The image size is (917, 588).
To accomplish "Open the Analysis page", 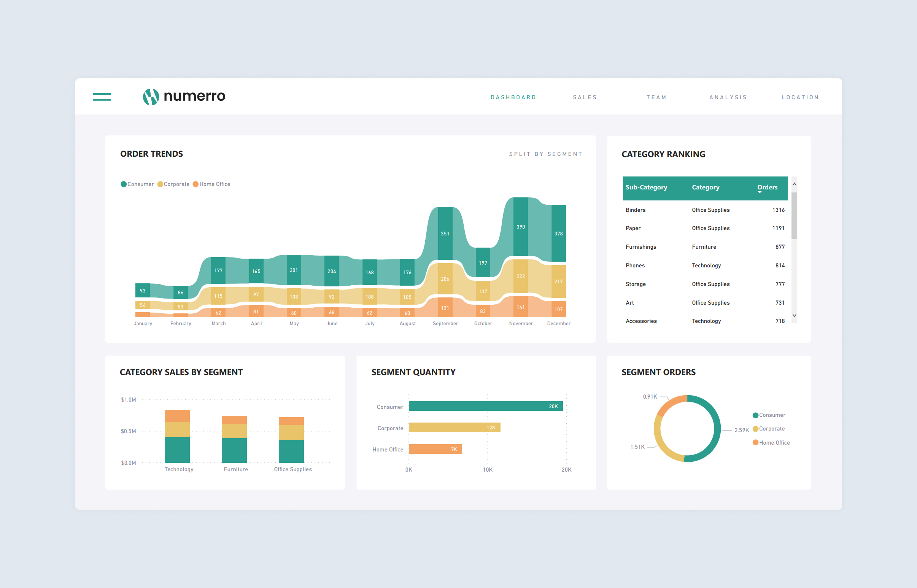I will tap(728, 97).
